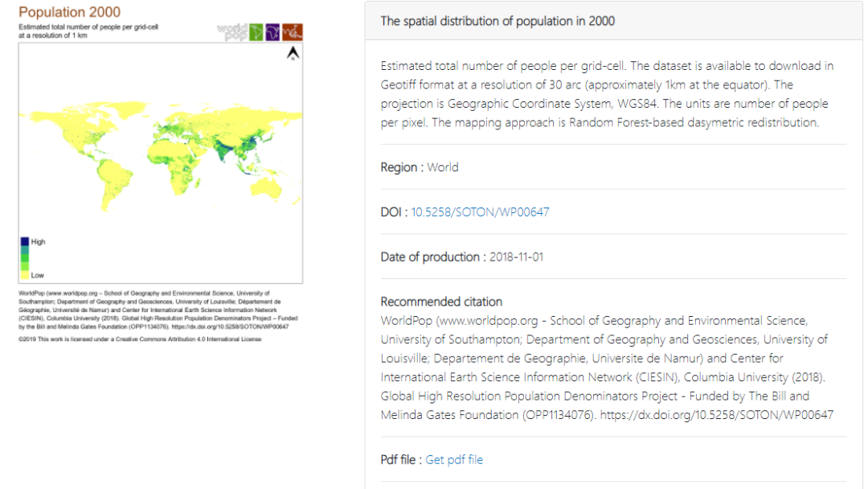Select the purple Africa continent icon
The height and width of the screenshot is (489, 868).
(x=272, y=31)
